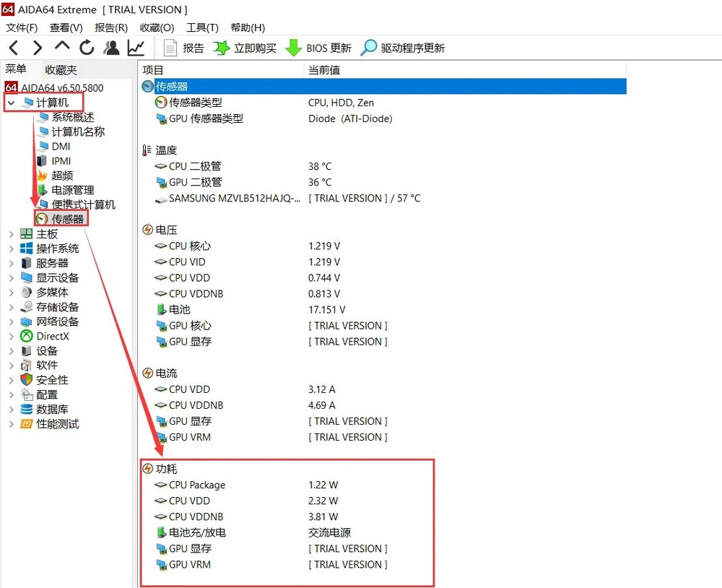This screenshot has width=722, height=588.
Task: Click the 报告 report button
Action: [183, 48]
